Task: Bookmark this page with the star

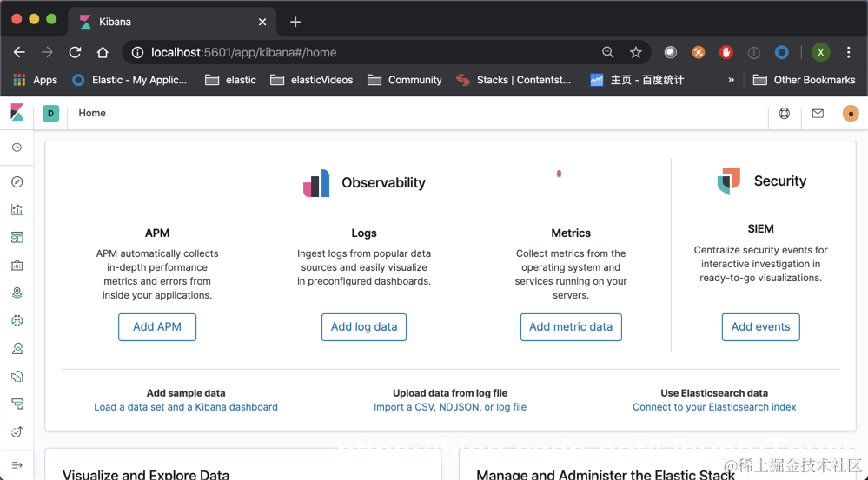Action: [x=635, y=53]
